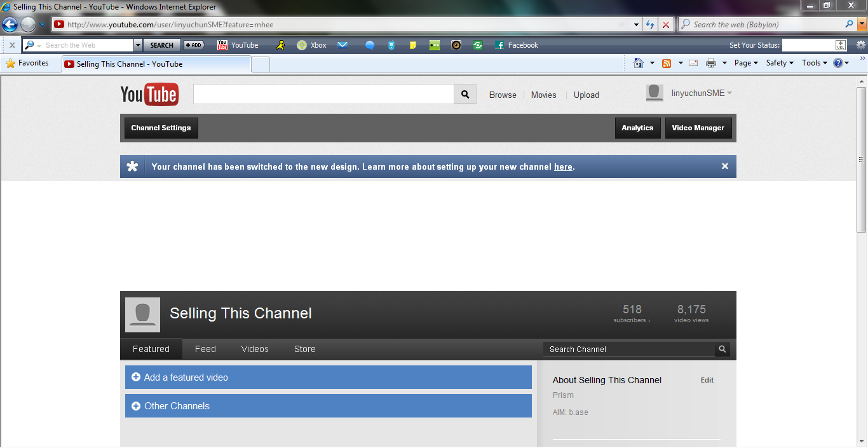Click the browser Forward arrow button
868x448 pixels.
(28, 25)
